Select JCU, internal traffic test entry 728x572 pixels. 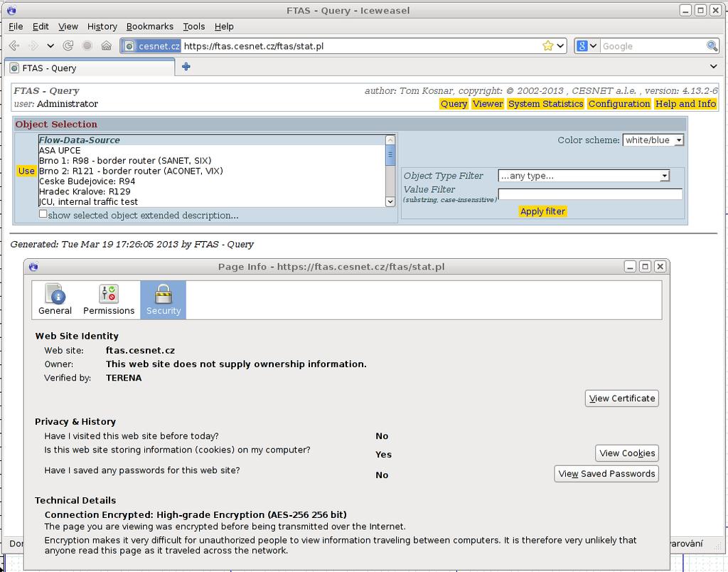[212, 201]
